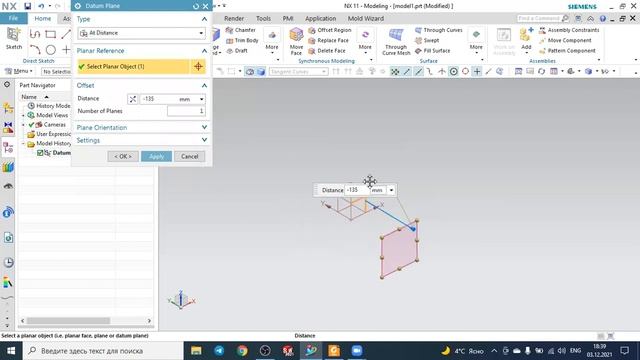Click the Number of Planes field
The height and width of the screenshot is (360, 640).
point(186,111)
